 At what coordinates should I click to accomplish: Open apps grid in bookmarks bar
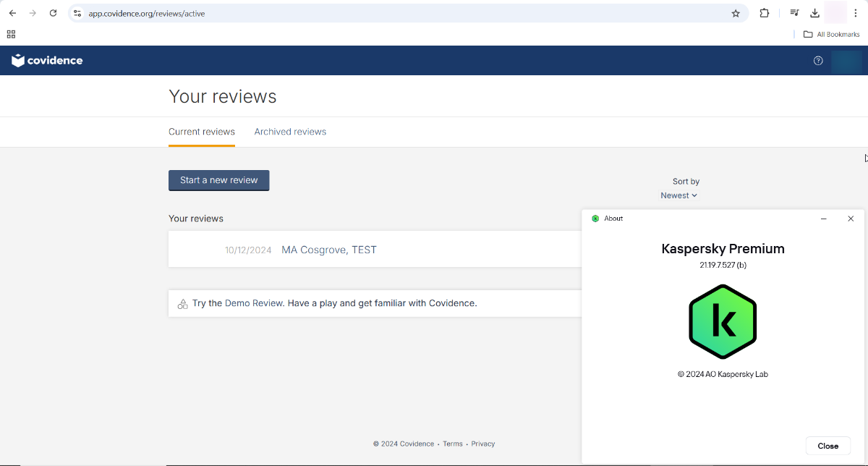(11, 34)
